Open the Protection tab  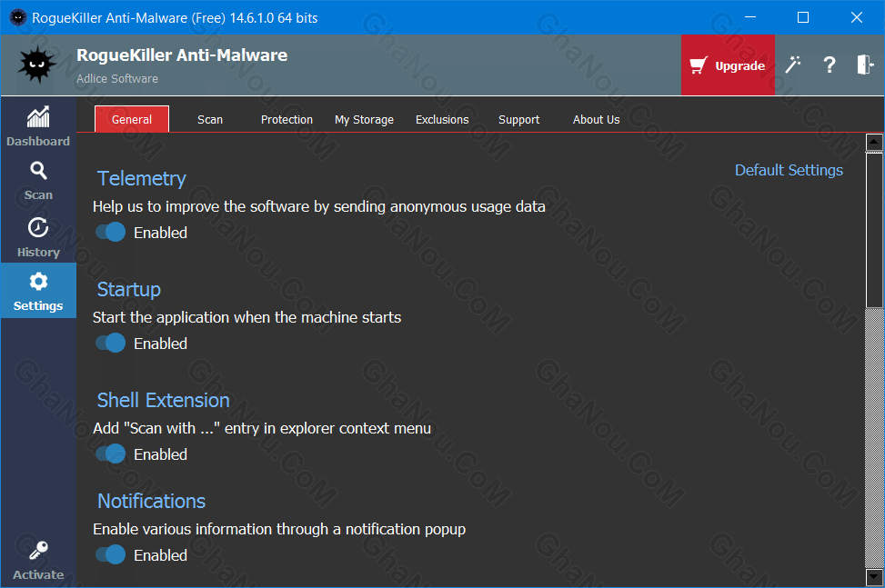(x=287, y=120)
